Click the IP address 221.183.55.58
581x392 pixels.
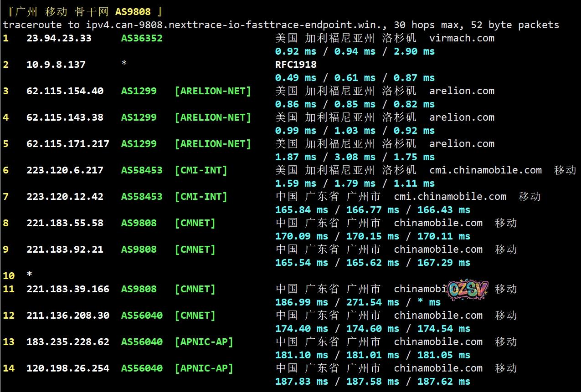(65, 223)
